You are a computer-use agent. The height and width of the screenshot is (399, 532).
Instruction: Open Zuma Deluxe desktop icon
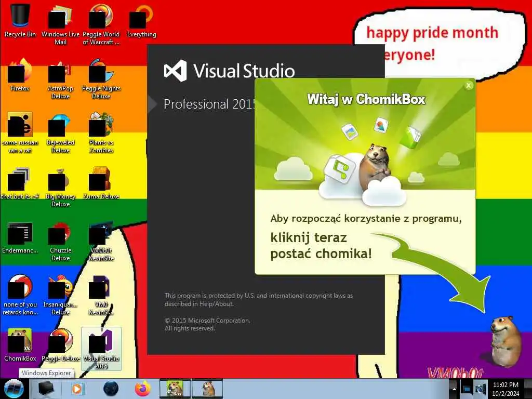[x=101, y=183]
